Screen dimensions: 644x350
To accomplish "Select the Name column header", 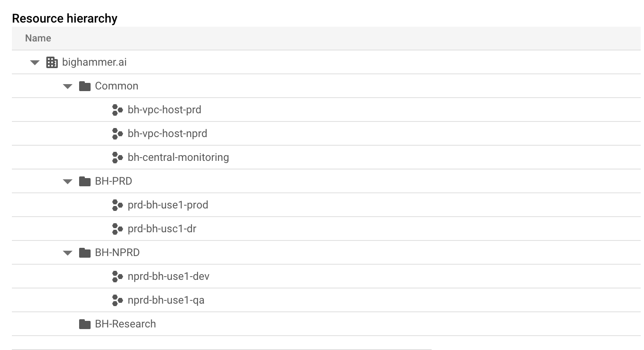I will (38, 38).
